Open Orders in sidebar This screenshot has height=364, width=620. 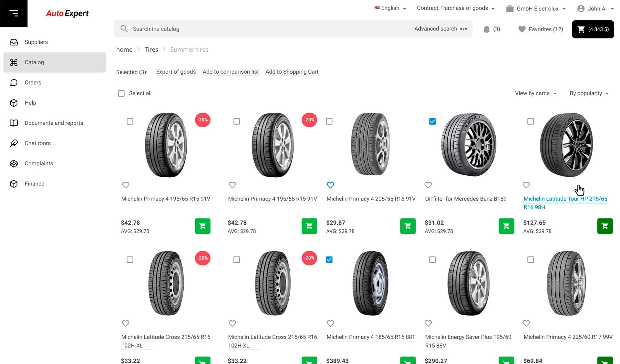[55, 83]
